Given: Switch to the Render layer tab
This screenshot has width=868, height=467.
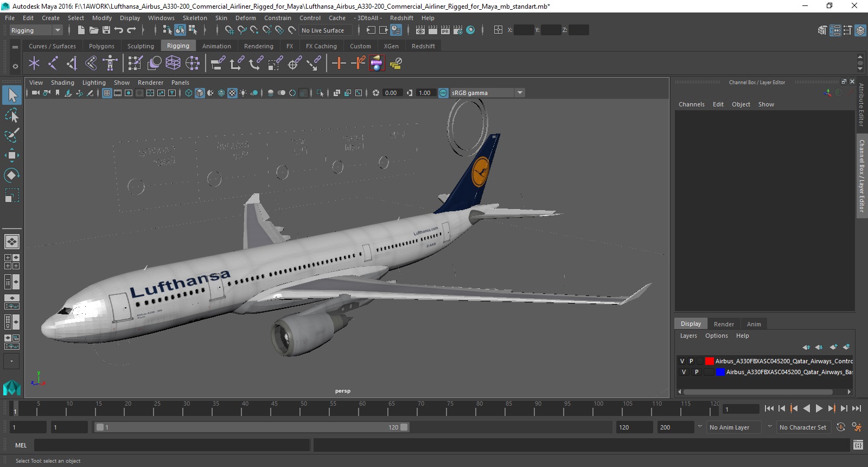Looking at the screenshot, I should (724, 324).
